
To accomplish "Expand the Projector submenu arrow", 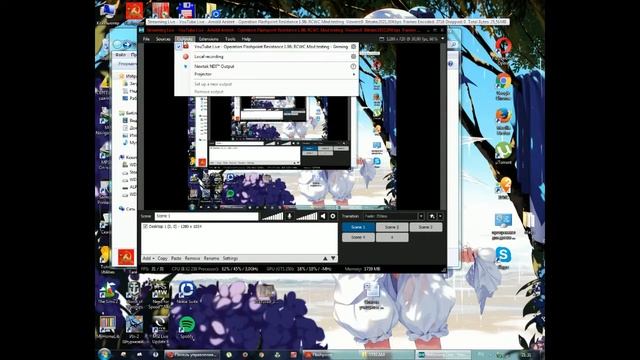I will tap(354, 74).
